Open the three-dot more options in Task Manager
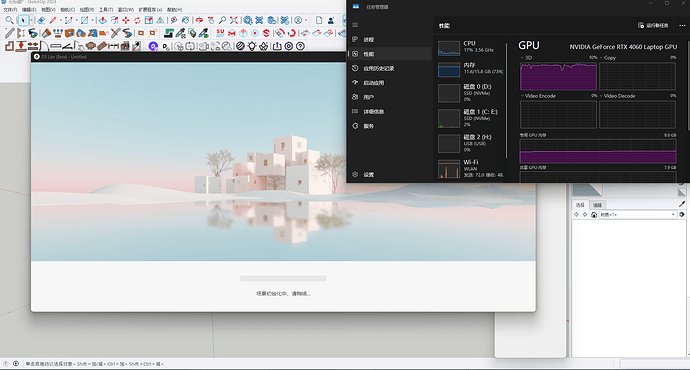The width and height of the screenshot is (690, 370). pos(682,26)
